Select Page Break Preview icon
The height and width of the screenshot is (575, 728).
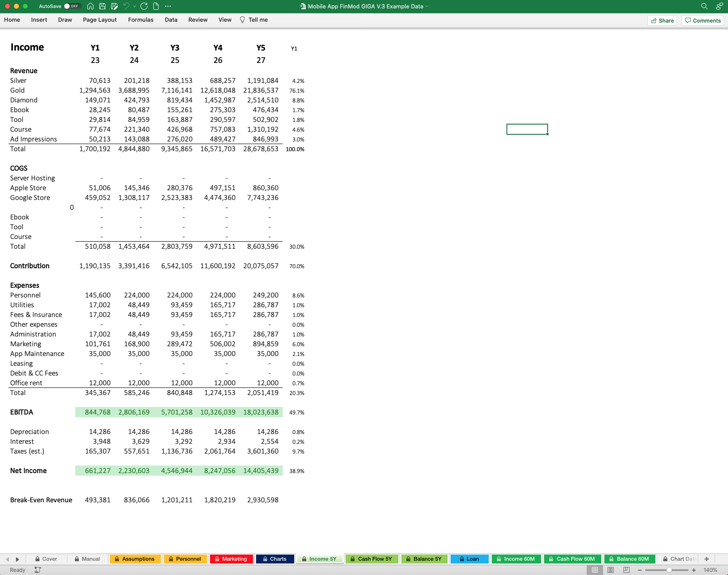626,570
